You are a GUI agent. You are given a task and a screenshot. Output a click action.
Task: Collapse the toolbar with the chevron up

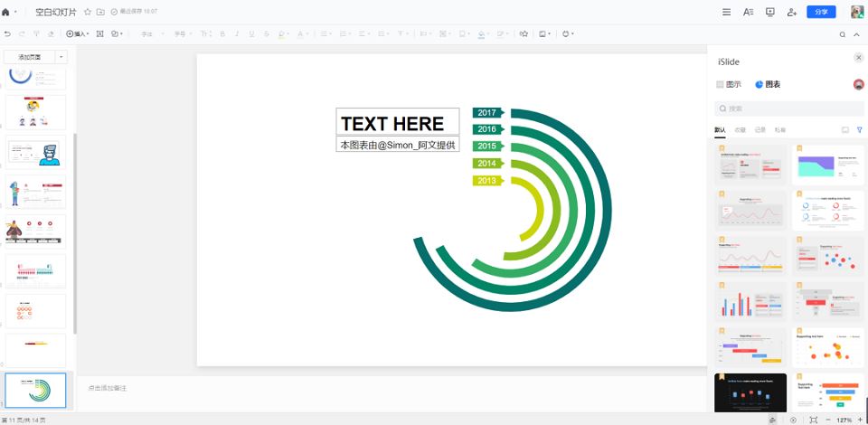click(x=856, y=34)
